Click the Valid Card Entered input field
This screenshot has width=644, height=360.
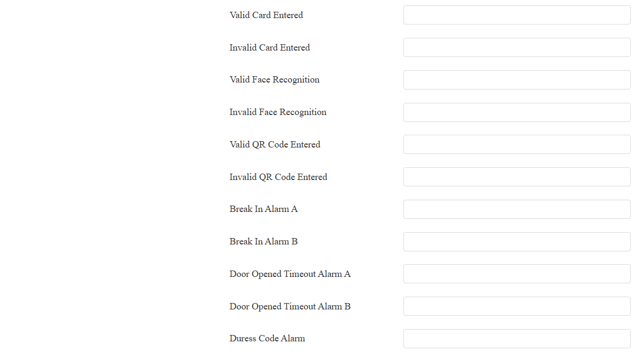coord(517,15)
